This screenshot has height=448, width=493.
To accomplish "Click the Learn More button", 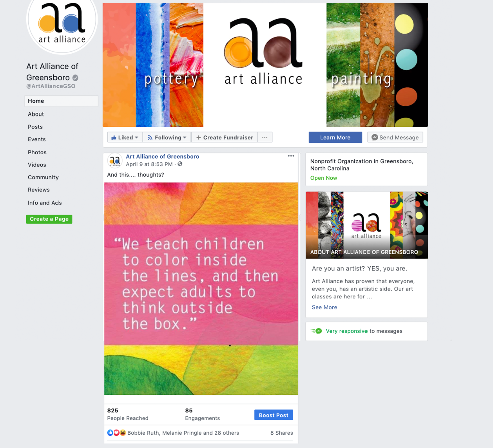I will click(335, 137).
